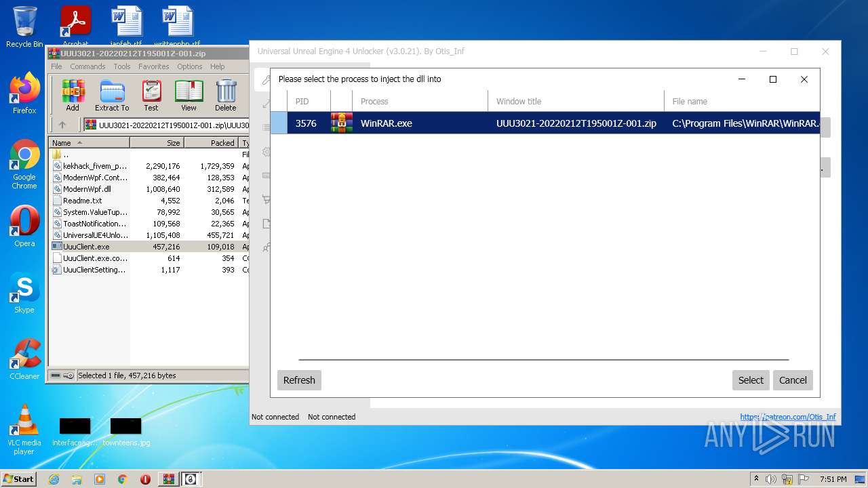The image size is (868, 488).
Task: Click the Add toolbar icon in WinRAR
Action: pyautogui.click(x=73, y=96)
